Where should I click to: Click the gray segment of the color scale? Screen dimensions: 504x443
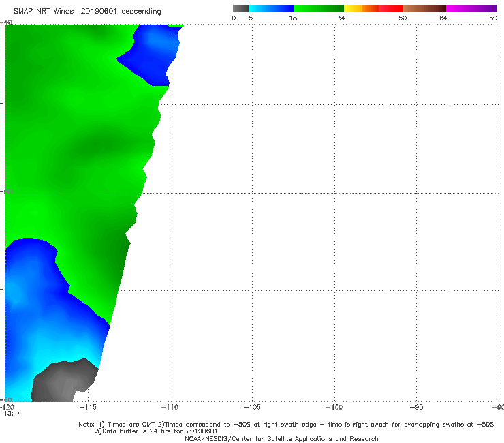pyautogui.click(x=240, y=8)
